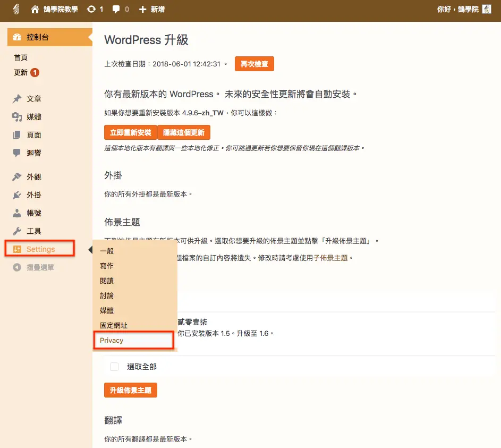Viewport: 501px width, 448px height.
Task: Open 迴響 comments menu in sidebar
Action: click(x=34, y=153)
